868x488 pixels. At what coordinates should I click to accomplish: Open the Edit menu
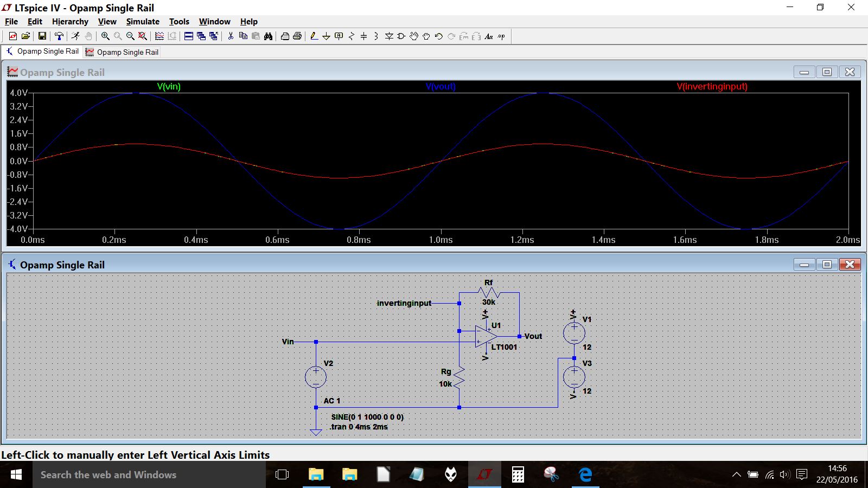[x=35, y=22]
